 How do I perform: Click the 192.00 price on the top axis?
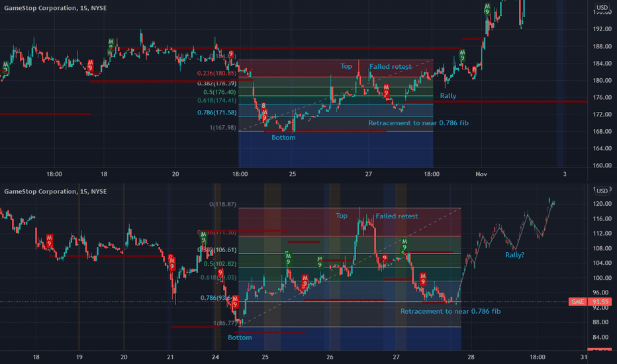pyautogui.click(x=602, y=29)
